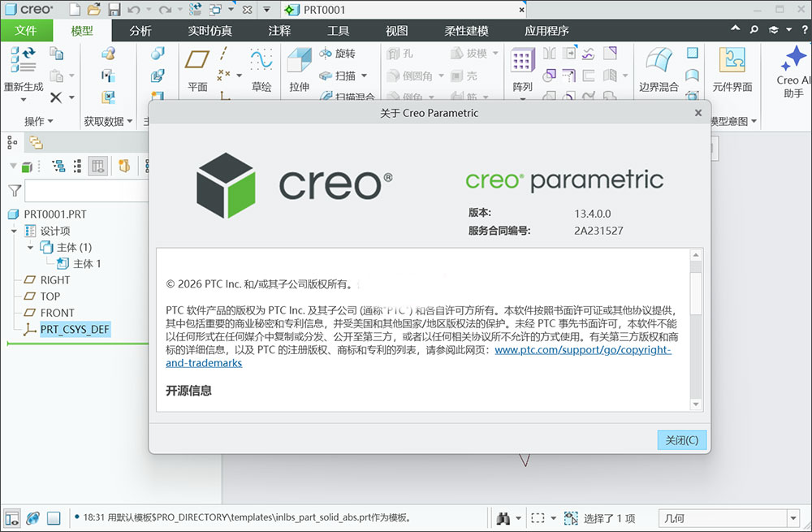Click the 元件界面 component interface icon
Image resolution: width=812 pixels, height=532 pixels.
[x=732, y=71]
